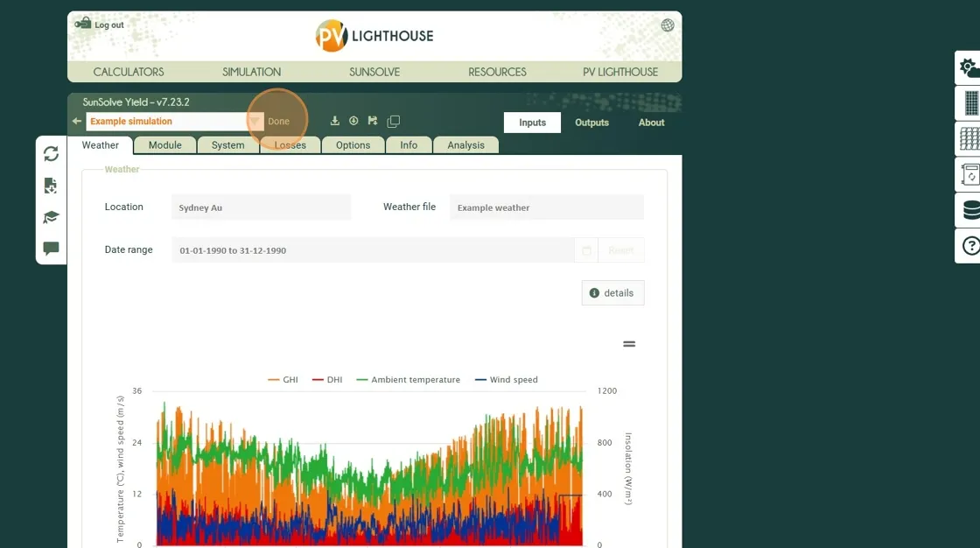The width and height of the screenshot is (980, 548).
Task: Open the weather sun-cloud panel icon
Action: click(969, 68)
